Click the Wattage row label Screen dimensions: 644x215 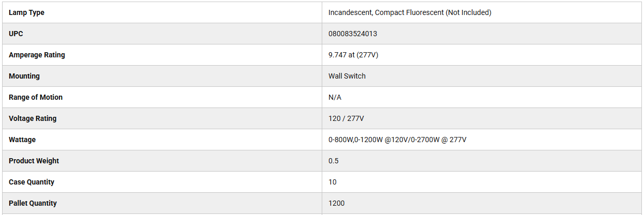22,140
